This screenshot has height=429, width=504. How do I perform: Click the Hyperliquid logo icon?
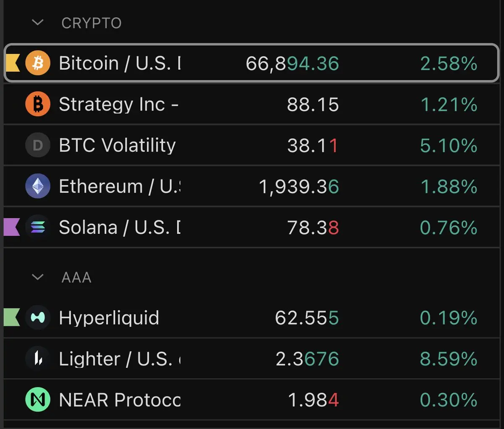(38, 317)
